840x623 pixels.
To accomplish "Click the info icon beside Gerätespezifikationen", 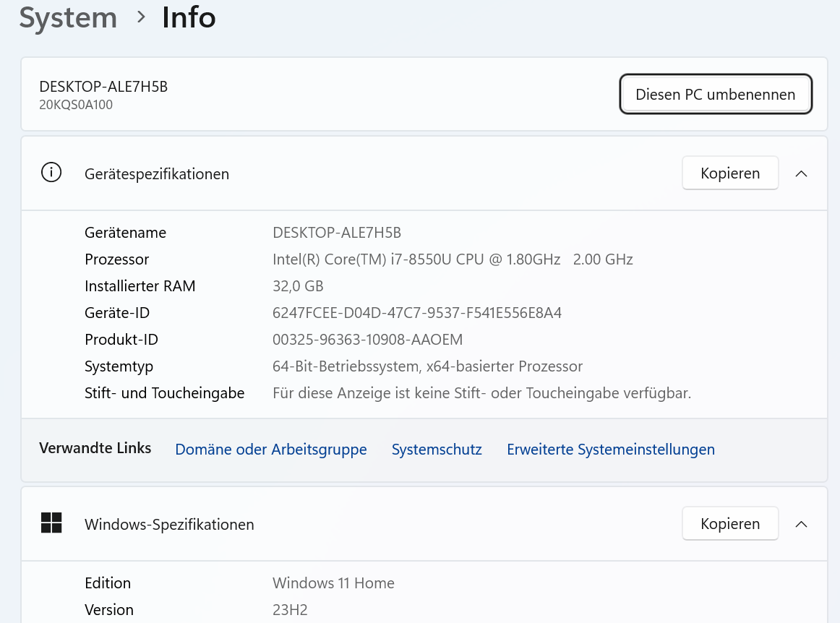I will click(51, 173).
